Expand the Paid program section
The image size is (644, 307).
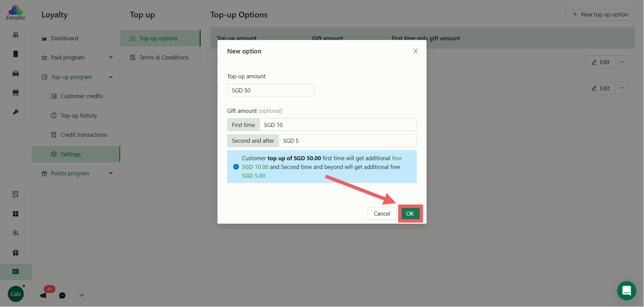coord(111,57)
